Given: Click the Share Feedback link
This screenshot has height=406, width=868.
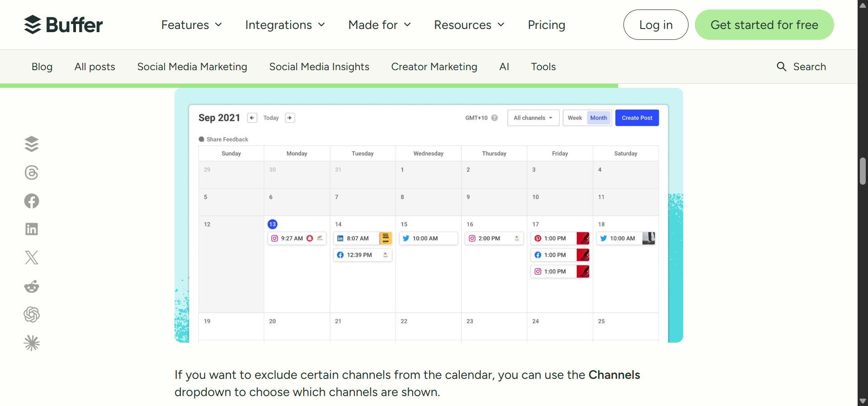Looking at the screenshot, I should pyautogui.click(x=227, y=139).
